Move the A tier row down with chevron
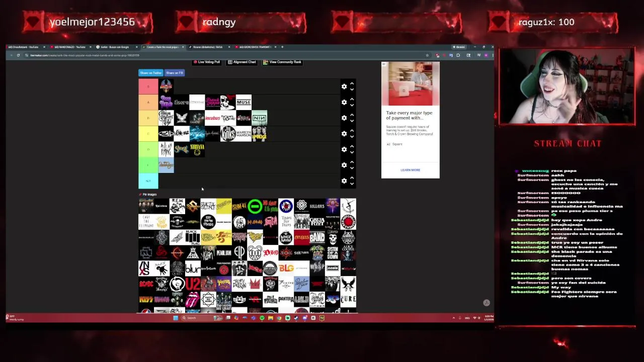This screenshot has height=362, width=644. (x=352, y=105)
